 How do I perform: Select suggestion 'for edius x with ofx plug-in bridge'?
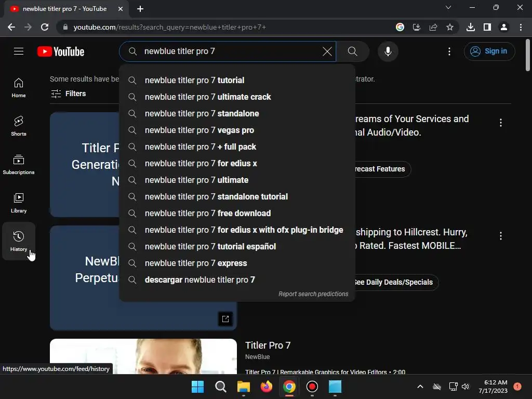pyautogui.click(x=237, y=230)
